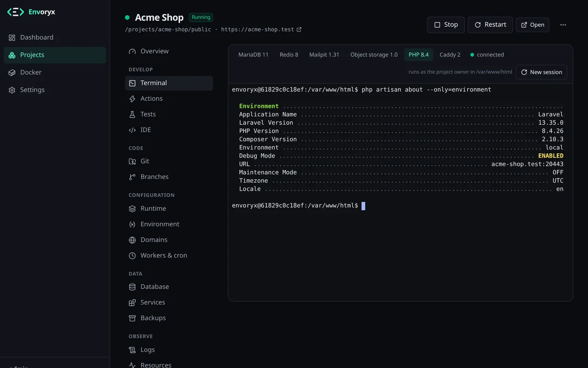Switch to Object storage 1.0 tab
The width and height of the screenshot is (588, 368).
pos(374,55)
